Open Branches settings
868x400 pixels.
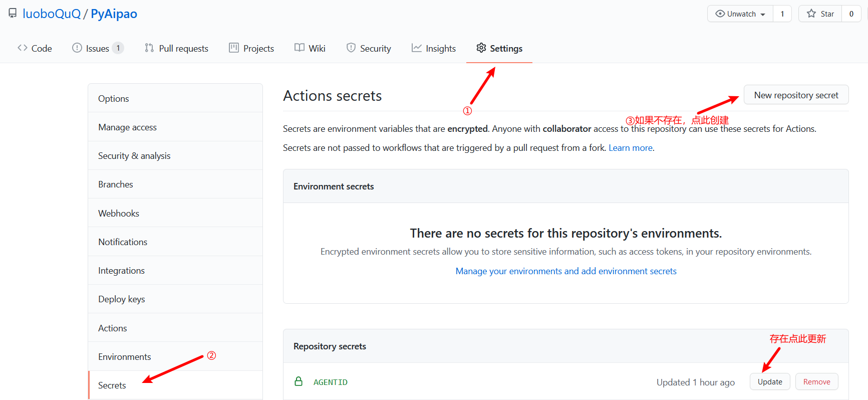175,184
